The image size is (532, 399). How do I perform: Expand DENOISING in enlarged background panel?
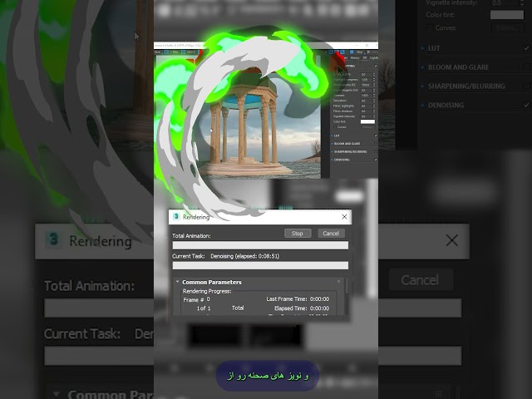coord(423,106)
